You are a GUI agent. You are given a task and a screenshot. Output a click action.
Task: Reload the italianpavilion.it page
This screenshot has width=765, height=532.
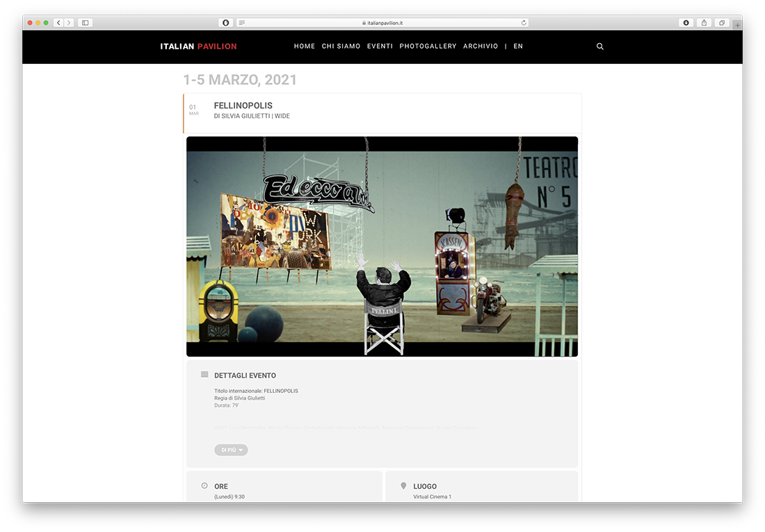524,23
